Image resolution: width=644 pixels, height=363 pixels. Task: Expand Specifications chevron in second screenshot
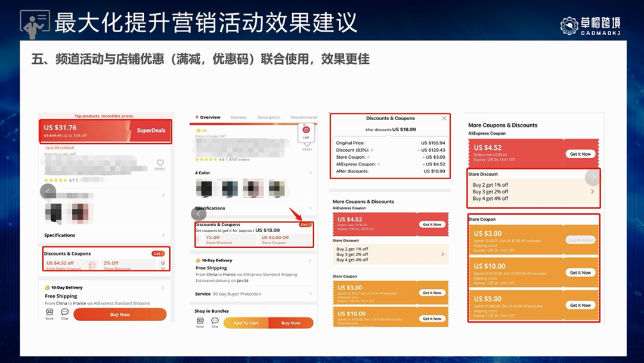tap(310, 208)
